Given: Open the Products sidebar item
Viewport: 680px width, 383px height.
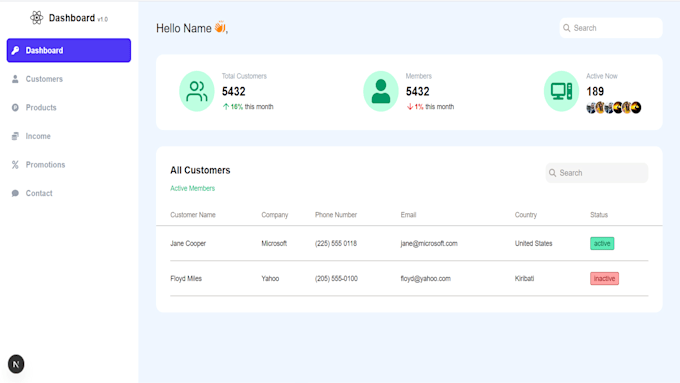Looking at the screenshot, I should tap(69, 108).
